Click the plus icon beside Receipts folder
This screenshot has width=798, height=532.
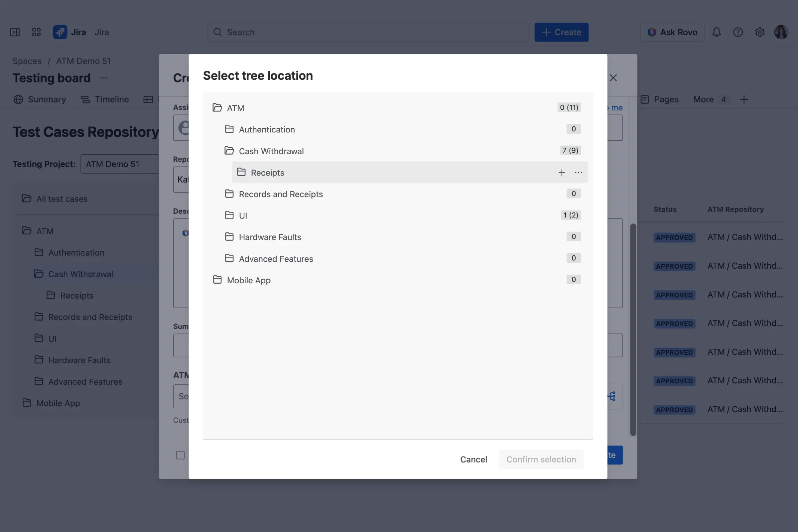[x=562, y=172]
